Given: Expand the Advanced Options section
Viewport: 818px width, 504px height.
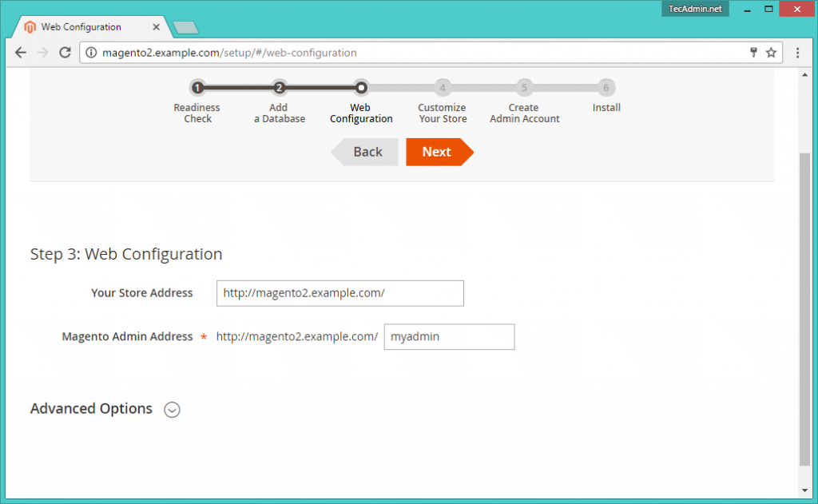Looking at the screenshot, I should pyautogui.click(x=172, y=410).
